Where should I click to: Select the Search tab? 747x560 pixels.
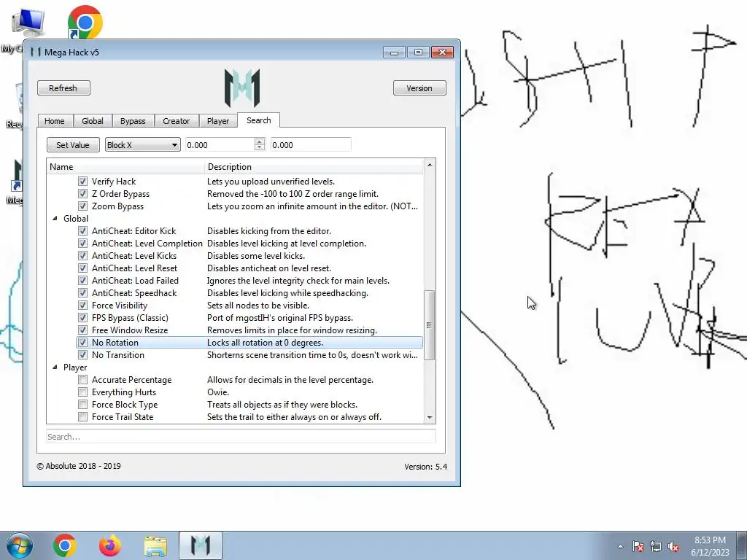259,120
